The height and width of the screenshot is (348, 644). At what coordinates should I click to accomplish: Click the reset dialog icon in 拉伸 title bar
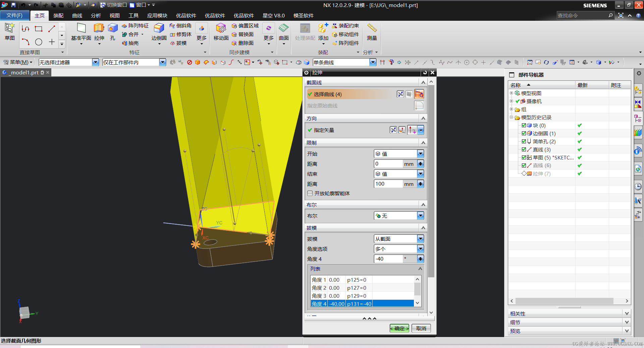coord(425,73)
